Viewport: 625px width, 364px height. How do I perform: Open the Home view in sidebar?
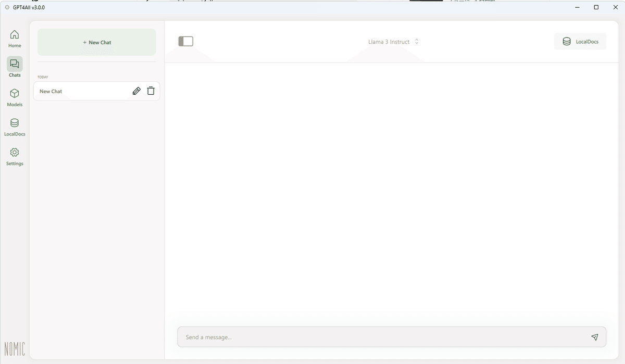(15, 39)
